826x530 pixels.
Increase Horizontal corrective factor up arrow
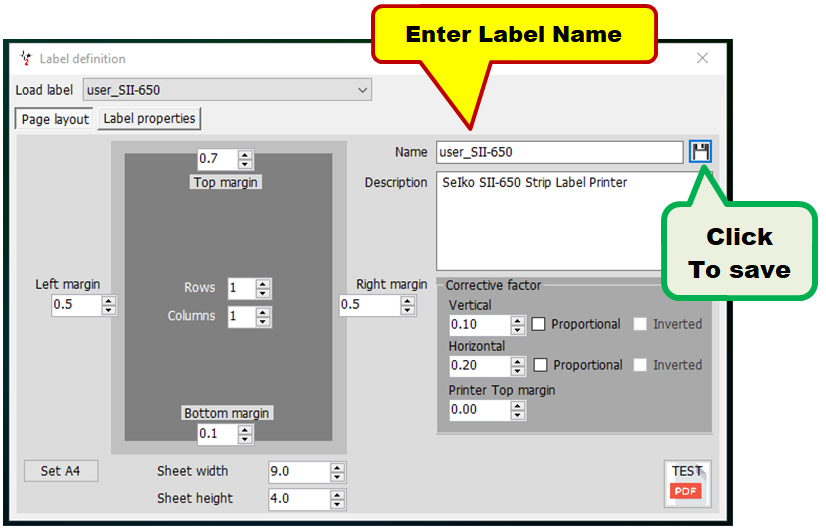(x=518, y=361)
